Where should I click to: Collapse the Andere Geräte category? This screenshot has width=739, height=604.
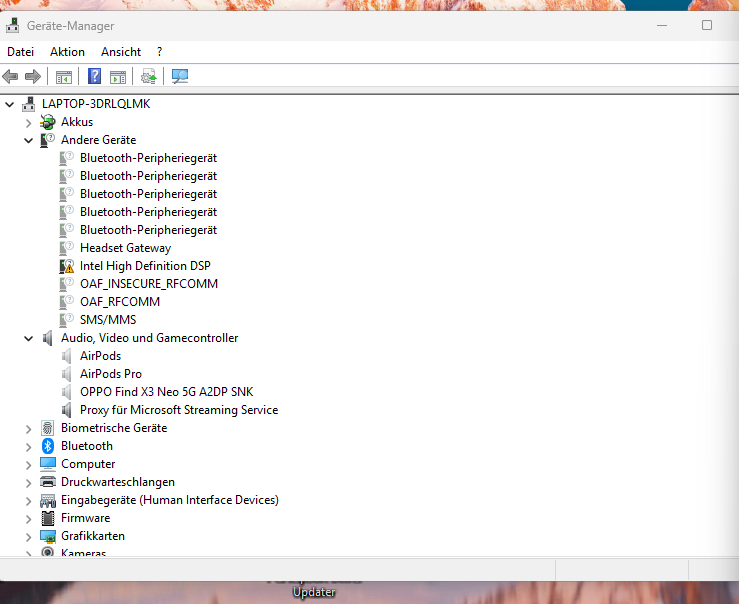tap(28, 140)
